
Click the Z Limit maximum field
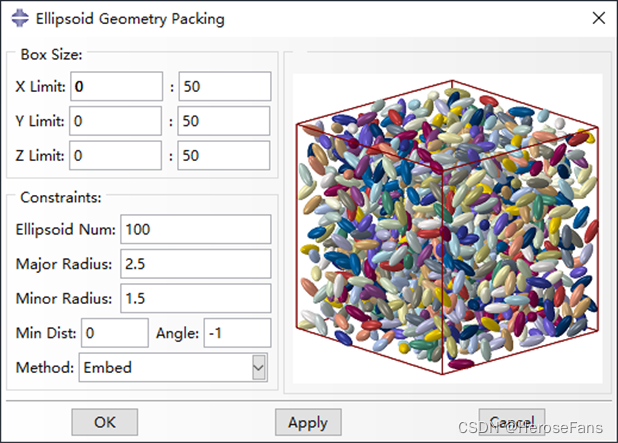click(x=224, y=155)
